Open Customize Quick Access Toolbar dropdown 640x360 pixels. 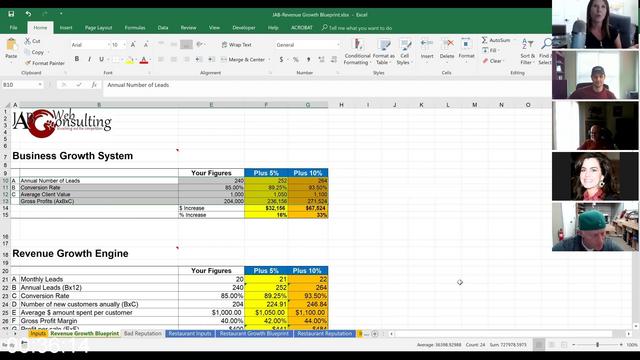coord(61,14)
